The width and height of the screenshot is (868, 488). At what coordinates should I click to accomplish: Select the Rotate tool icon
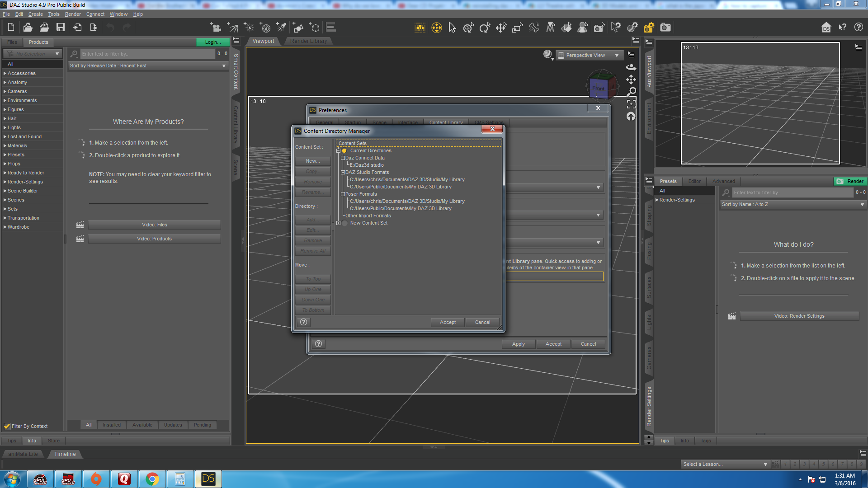[x=485, y=28]
